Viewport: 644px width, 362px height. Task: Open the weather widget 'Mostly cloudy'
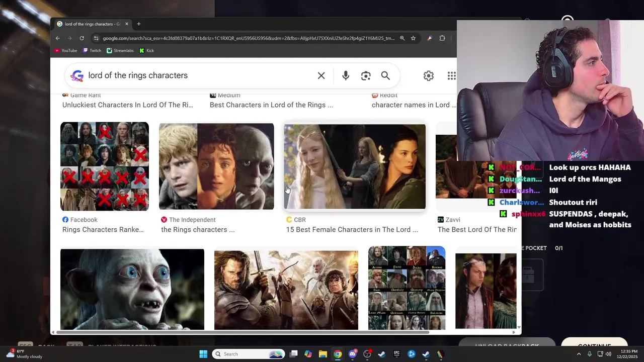click(24, 354)
